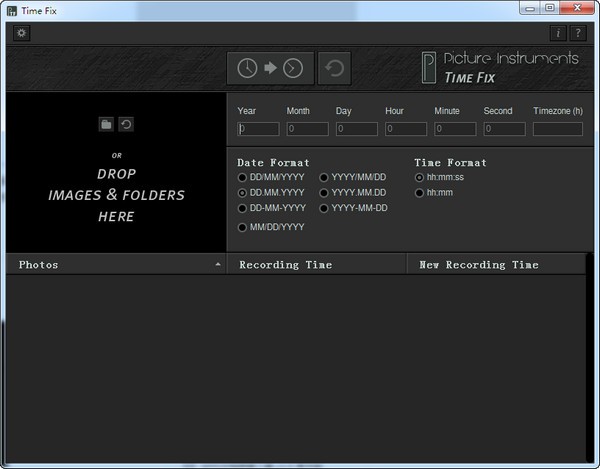The height and width of the screenshot is (469, 600).
Task: Click the Minute input field
Action: tap(455, 129)
